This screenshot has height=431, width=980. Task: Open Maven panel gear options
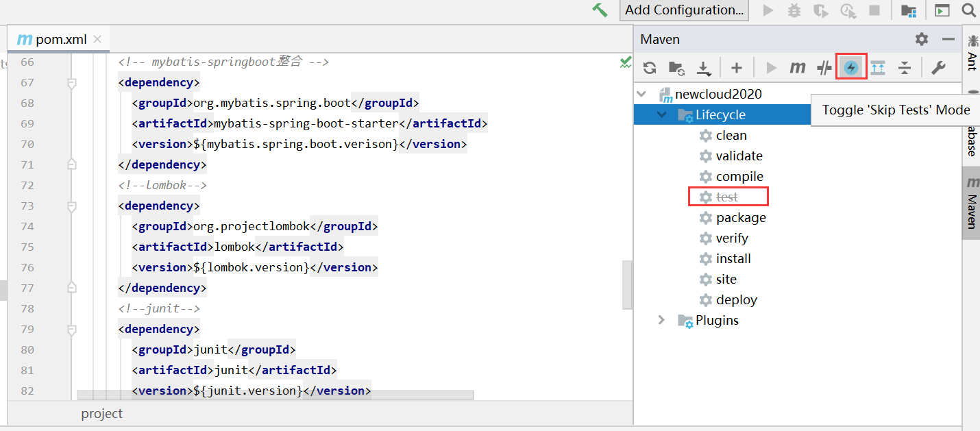(922, 39)
